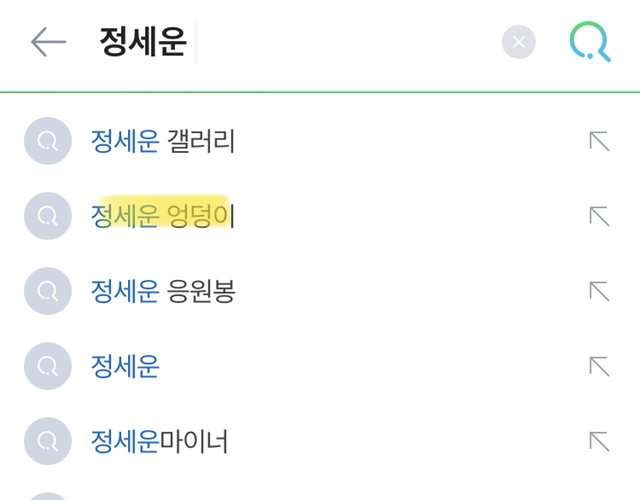Select the plain 정세운 suggestion
640x500 pixels.
(x=126, y=367)
